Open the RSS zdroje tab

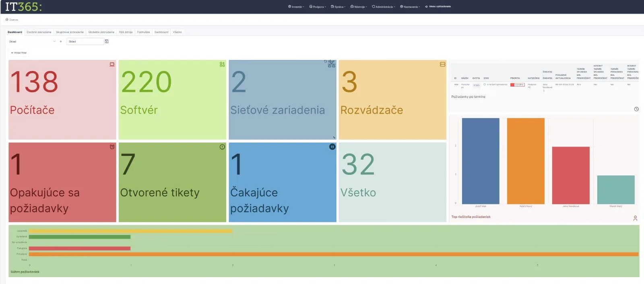pyautogui.click(x=126, y=32)
